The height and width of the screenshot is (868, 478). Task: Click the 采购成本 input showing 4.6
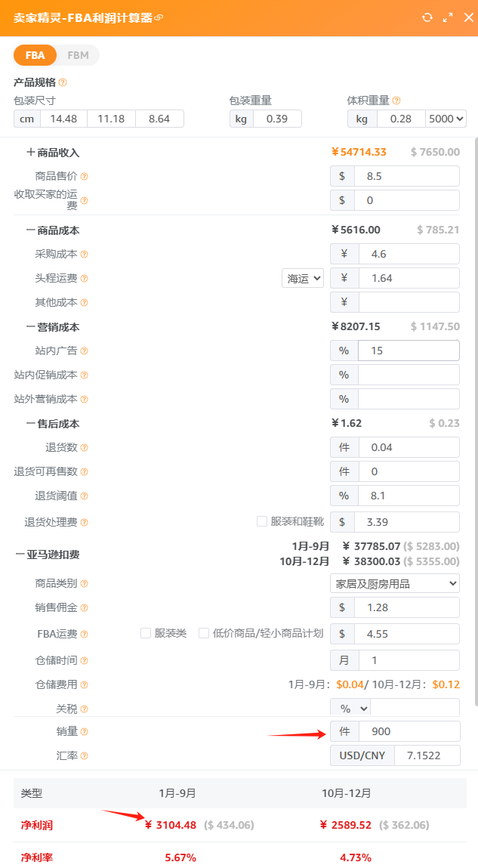(x=409, y=254)
